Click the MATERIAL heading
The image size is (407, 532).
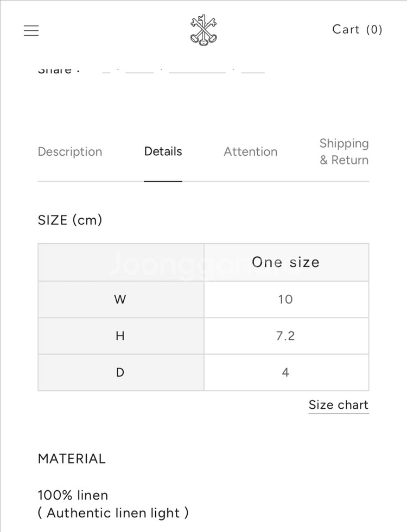[72, 459]
